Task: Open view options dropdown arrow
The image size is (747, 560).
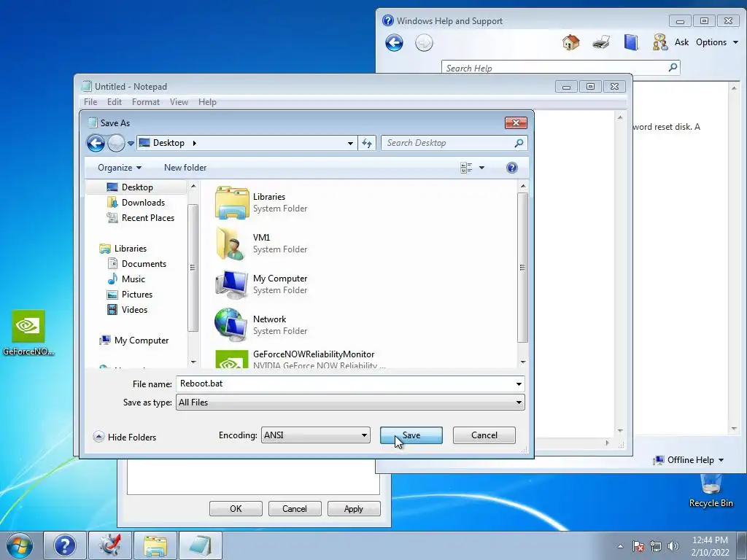Action: [x=481, y=168]
